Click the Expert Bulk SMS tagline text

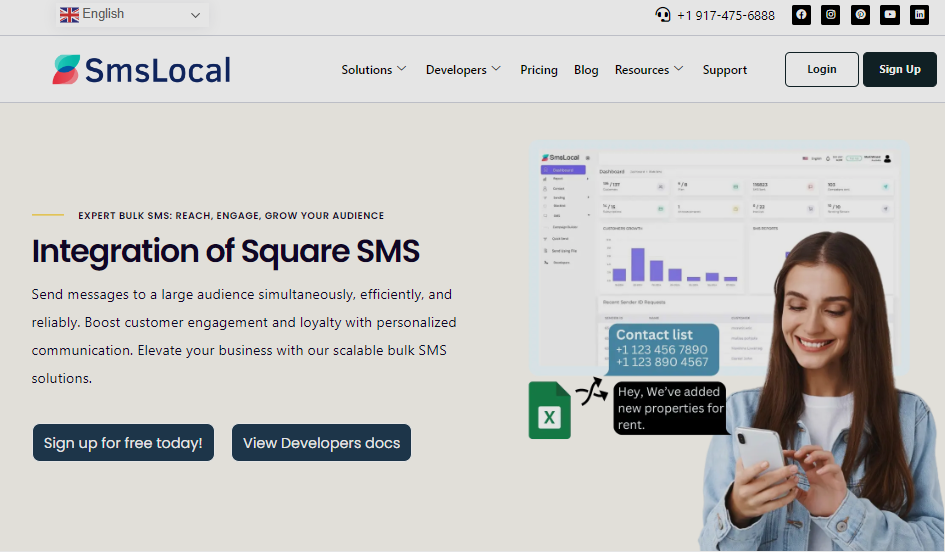point(231,216)
